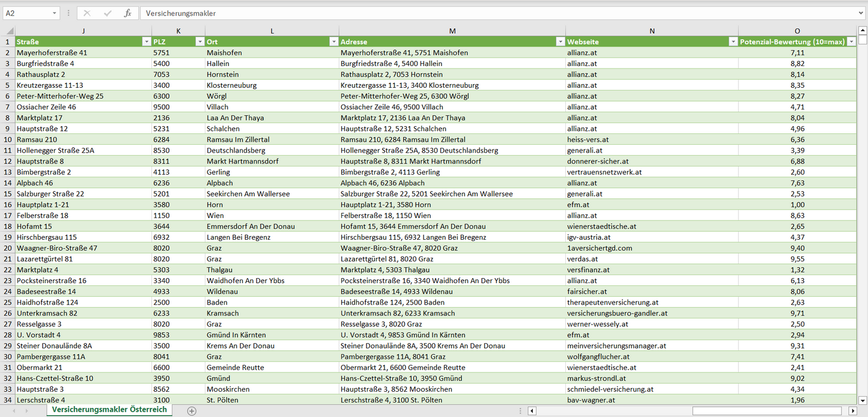Open the PLZ column filter dropdown
The height and width of the screenshot is (417, 868).
pyautogui.click(x=199, y=42)
